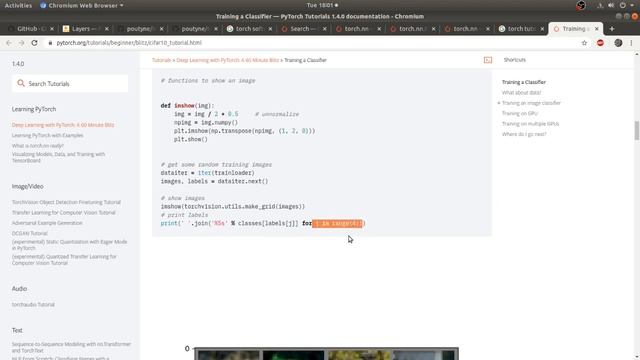View site info via the lock icon

50,43
